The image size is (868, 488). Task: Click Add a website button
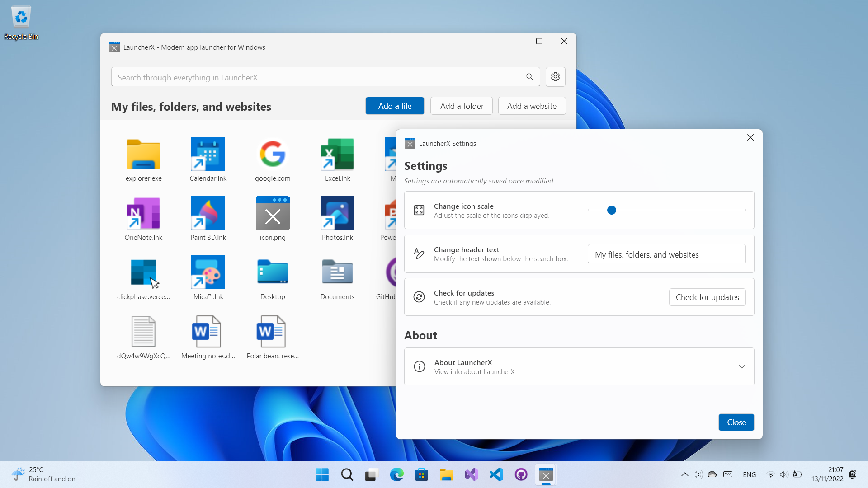pyautogui.click(x=532, y=106)
